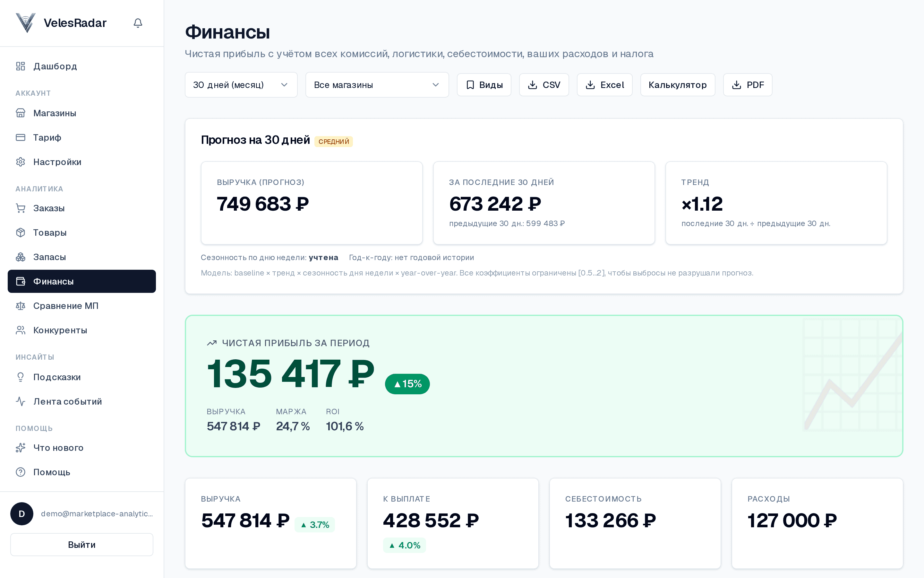Click Помощь menu label
The image size is (924, 578).
click(x=52, y=472)
